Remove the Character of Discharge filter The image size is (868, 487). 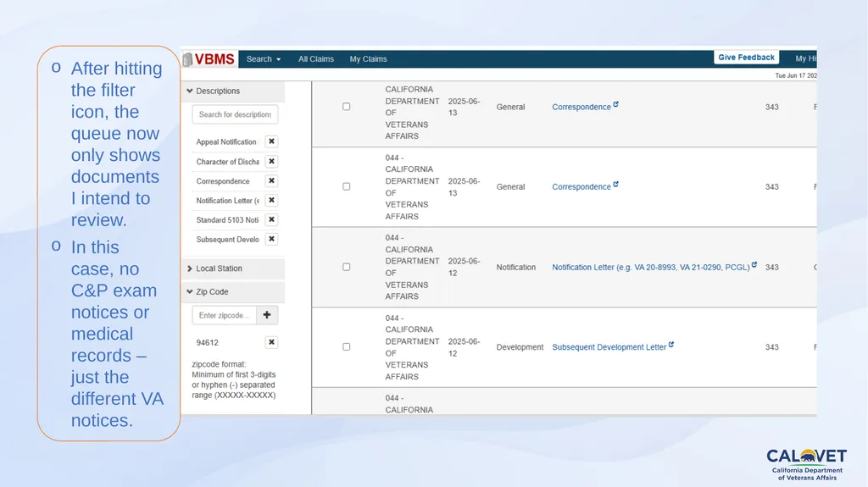coord(271,162)
